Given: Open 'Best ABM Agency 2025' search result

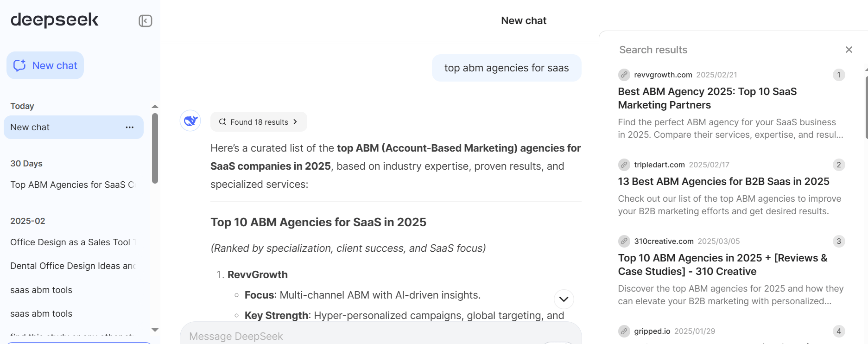Looking at the screenshot, I should click(x=707, y=98).
